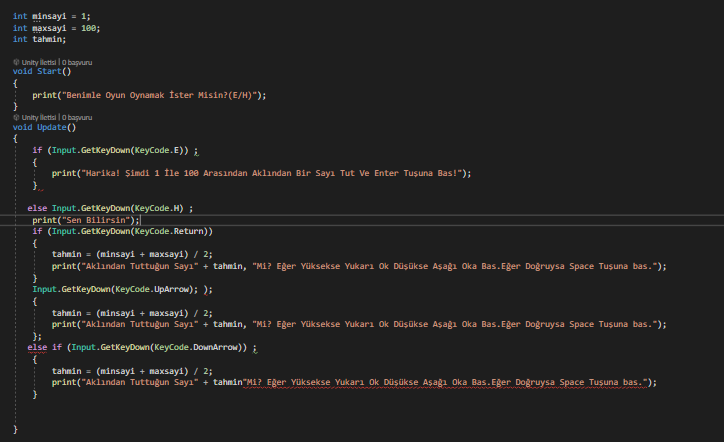
Task: Click the Unity icon above Update method
Action: click(x=16, y=117)
